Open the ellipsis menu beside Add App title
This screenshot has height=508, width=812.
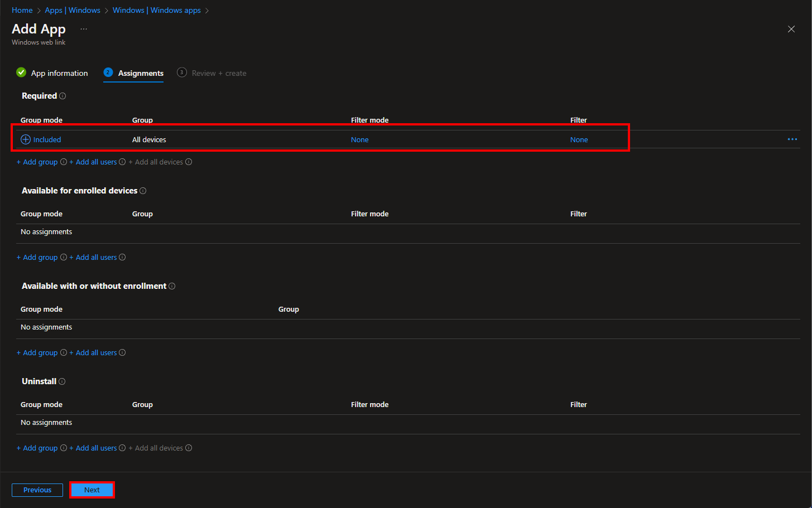point(84,29)
